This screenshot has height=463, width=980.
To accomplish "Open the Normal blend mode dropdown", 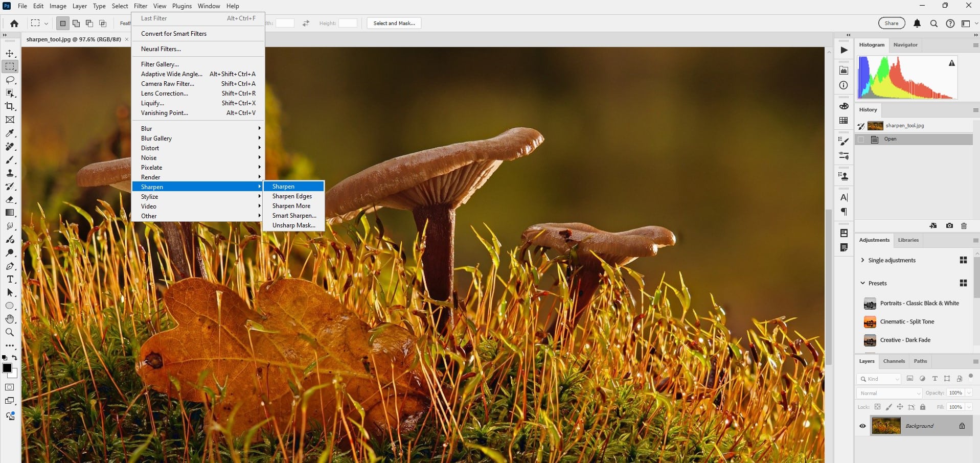I will point(888,393).
